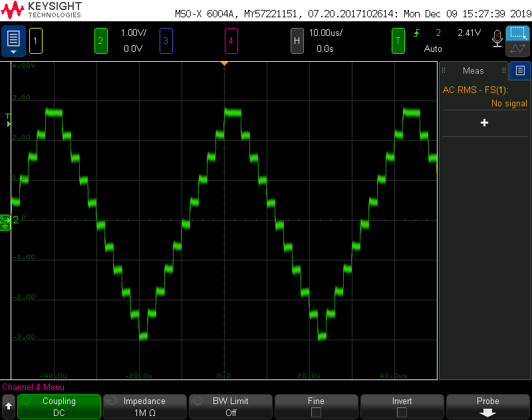Toggle the BW Limit Off softkey
Viewport: 532px width, 420px height.
tap(231, 407)
